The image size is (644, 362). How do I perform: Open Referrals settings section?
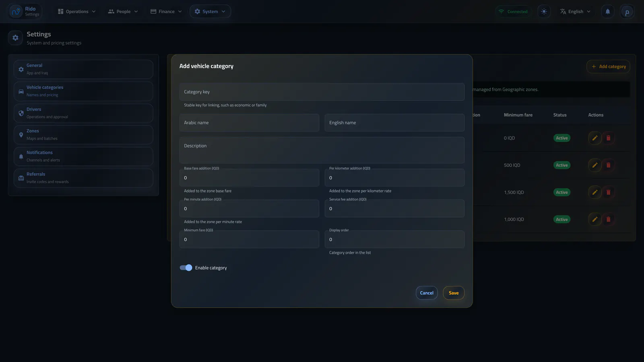[83, 178]
